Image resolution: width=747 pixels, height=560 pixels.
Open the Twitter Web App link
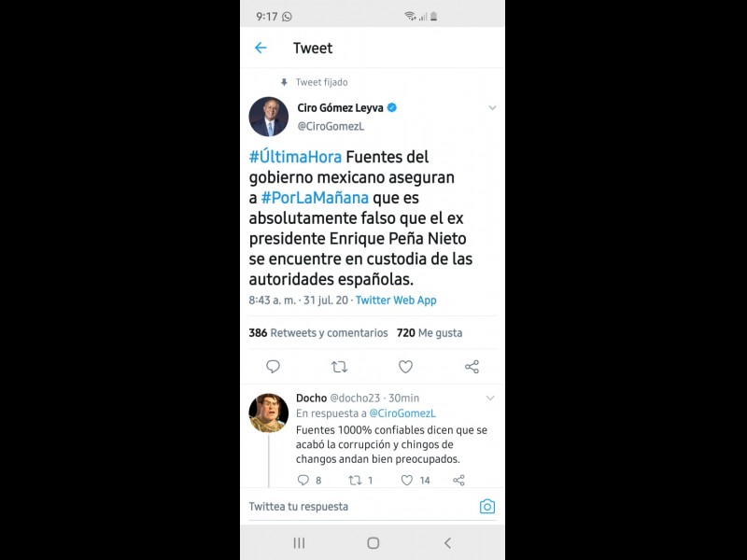click(x=396, y=300)
